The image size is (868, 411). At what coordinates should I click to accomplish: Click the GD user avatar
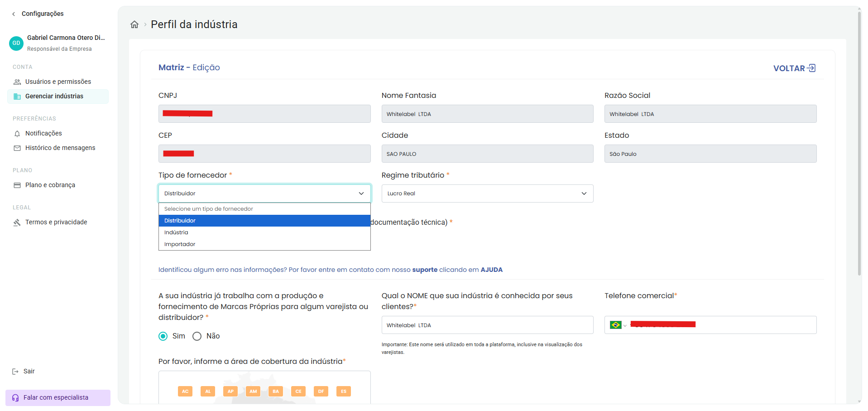pos(16,43)
